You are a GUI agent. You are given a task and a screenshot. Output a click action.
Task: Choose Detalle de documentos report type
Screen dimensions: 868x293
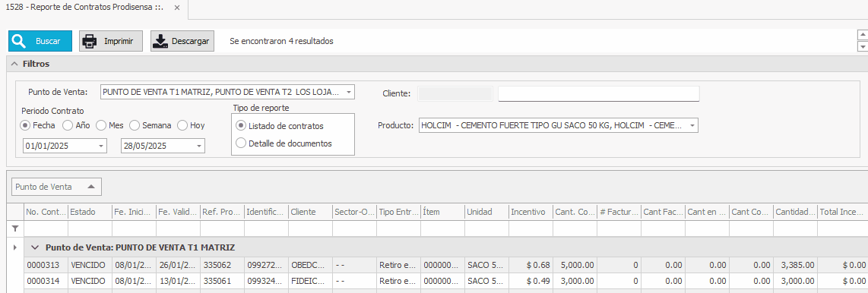click(241, 143)
